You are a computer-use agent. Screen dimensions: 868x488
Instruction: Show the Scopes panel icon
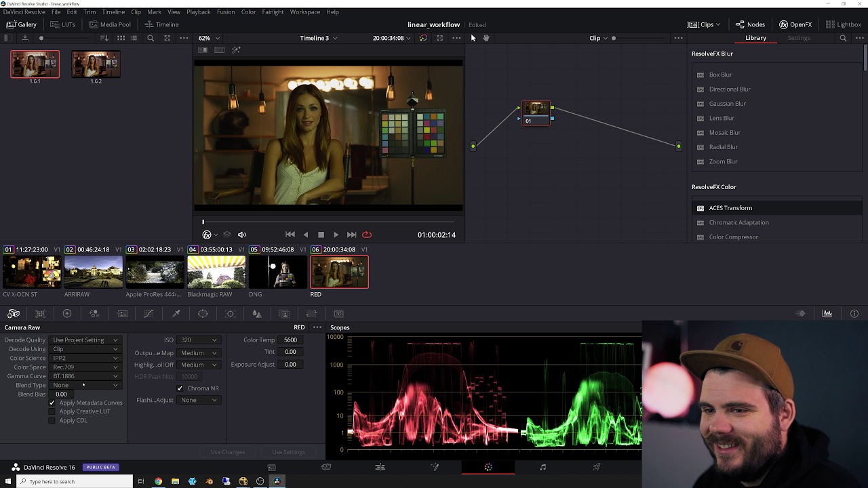[827, 314]
